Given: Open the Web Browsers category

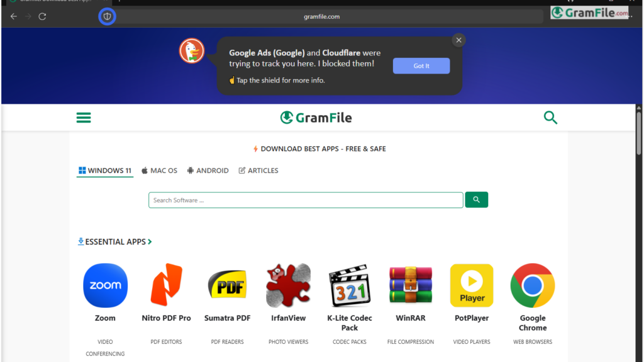Looking at the screenshot, I should coord(533,341).
